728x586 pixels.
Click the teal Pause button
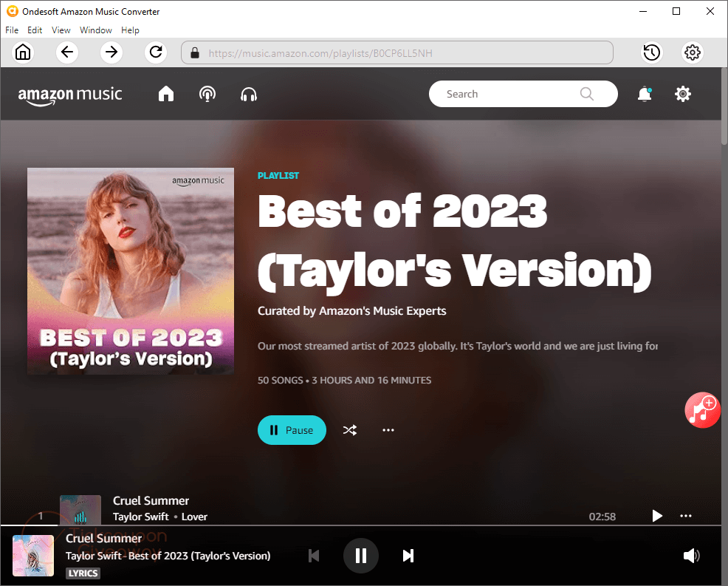coord(292,430)
